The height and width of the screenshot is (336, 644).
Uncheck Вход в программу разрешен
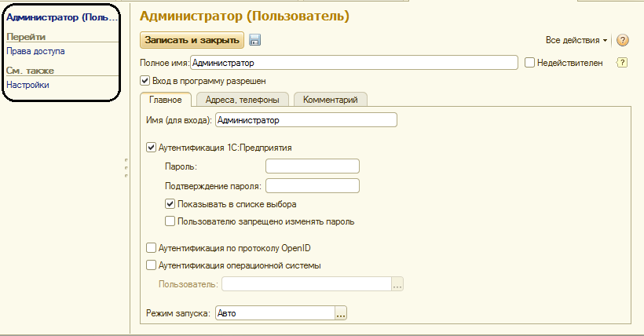(145, 80)
